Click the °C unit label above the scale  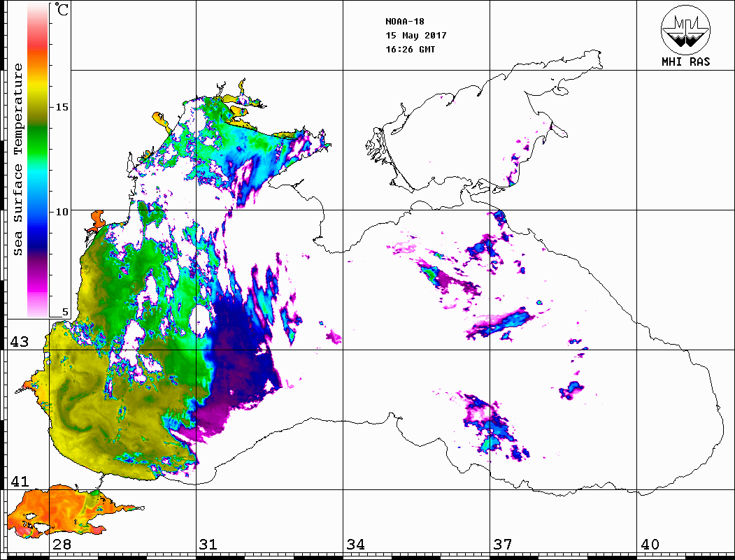(x=62, y=11)
